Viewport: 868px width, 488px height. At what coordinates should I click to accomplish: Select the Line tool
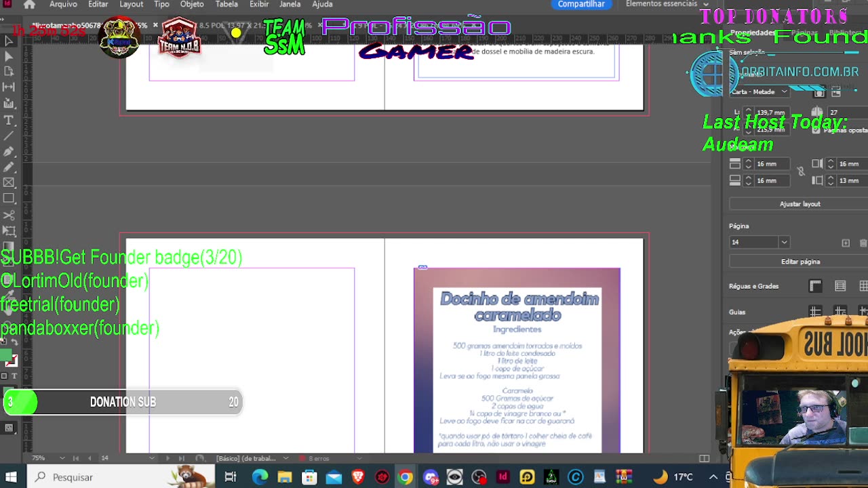coord(9,136)
